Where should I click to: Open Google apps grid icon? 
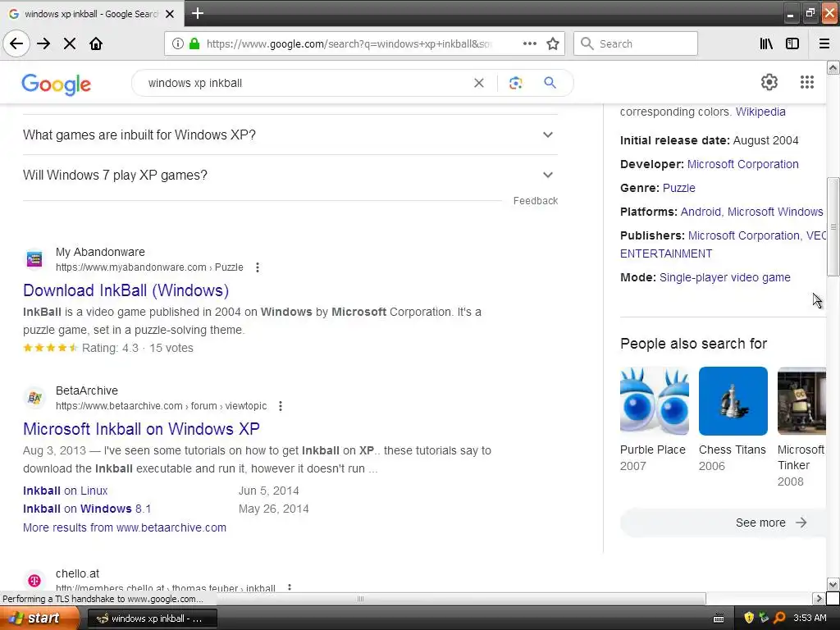tap(807, 82)
